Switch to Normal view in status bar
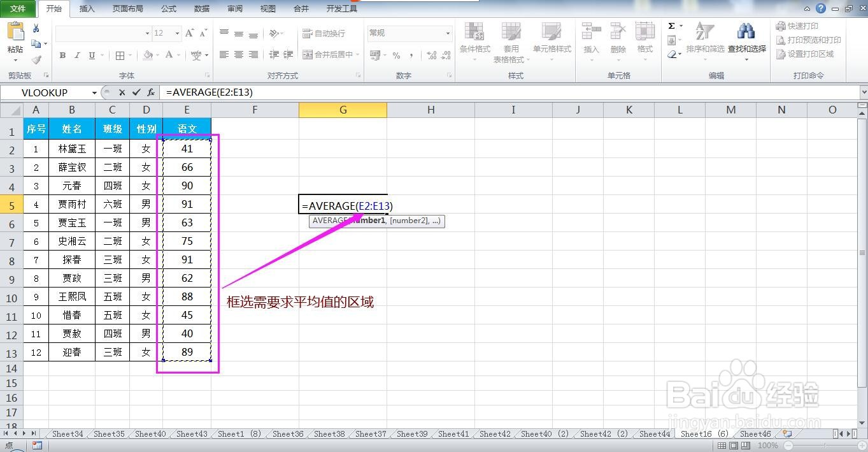Viewport: 868px width, 452px height. pyautogui.click(x=723, y=446)
